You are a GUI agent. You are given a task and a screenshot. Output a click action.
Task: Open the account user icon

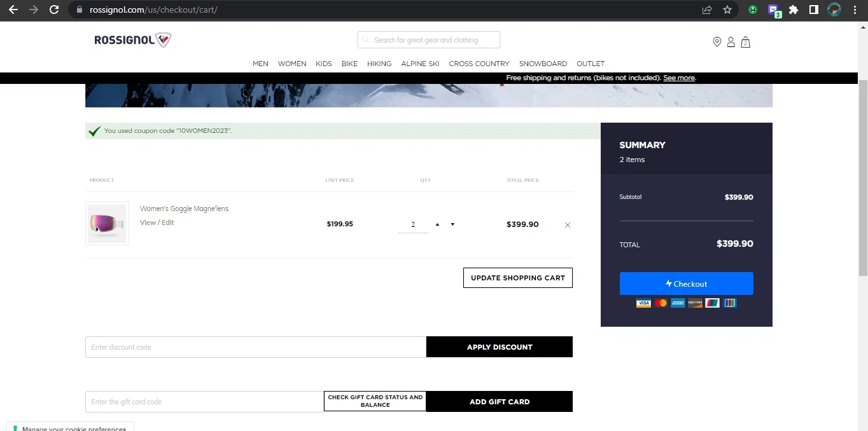(731, 42)
